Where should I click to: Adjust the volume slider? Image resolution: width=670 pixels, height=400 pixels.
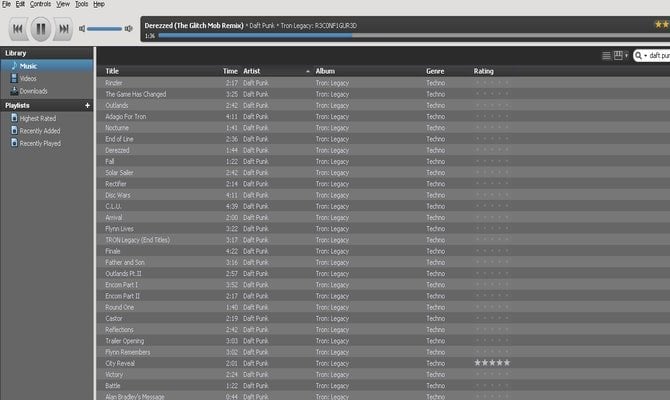point(104,29)
